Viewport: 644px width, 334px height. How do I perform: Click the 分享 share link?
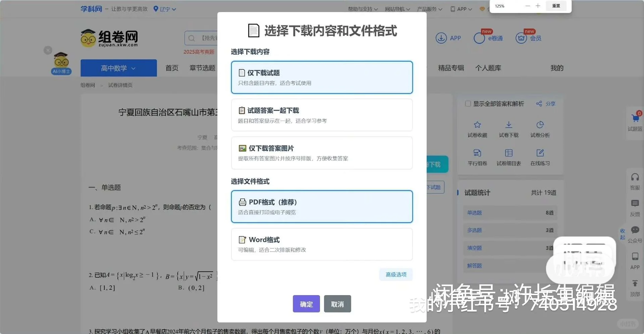[x=545, y=104]
